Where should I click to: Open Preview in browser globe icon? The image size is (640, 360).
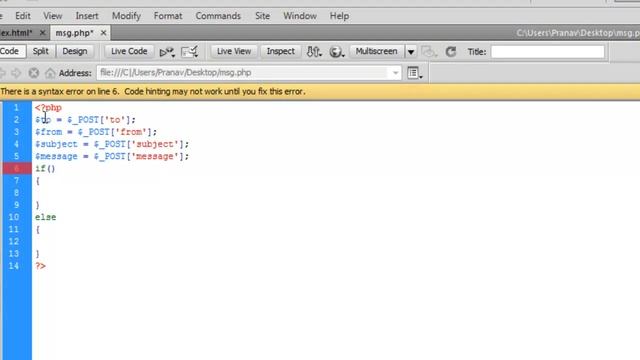[x=336, y=52]
